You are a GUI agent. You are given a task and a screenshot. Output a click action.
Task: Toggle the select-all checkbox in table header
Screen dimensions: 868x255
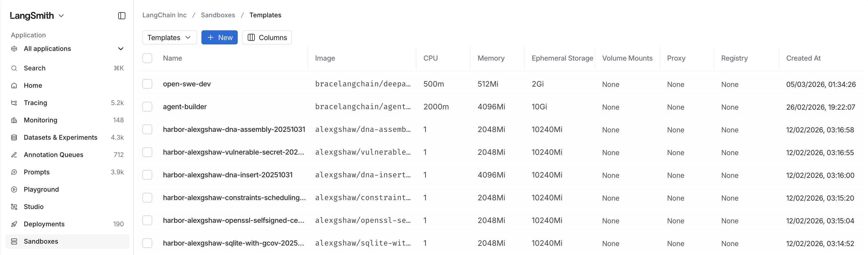[147, 58]
